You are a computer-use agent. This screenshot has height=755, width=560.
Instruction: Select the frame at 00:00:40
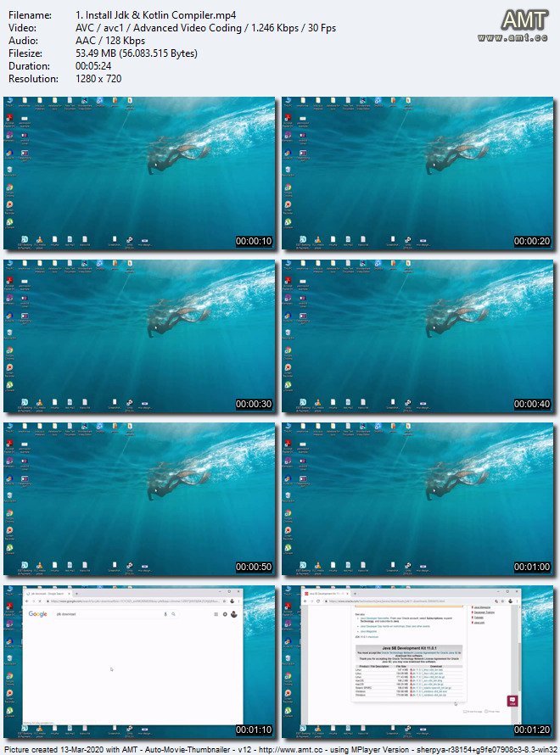417,336
